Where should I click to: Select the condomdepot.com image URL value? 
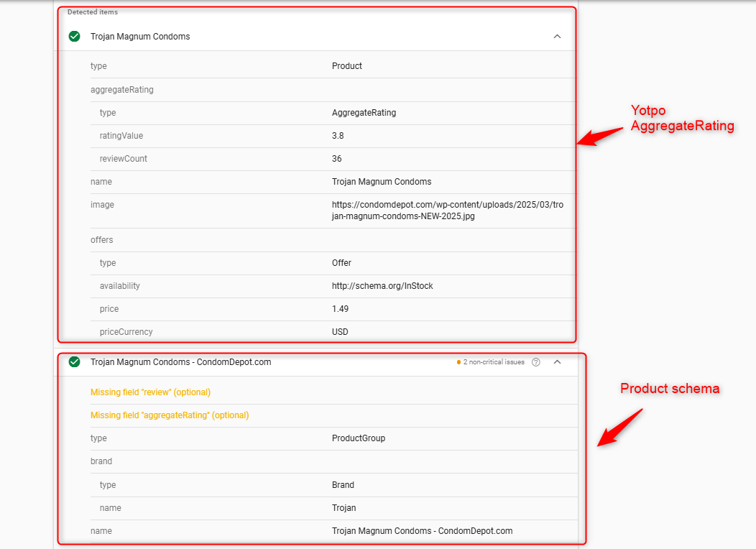[448, 211]
